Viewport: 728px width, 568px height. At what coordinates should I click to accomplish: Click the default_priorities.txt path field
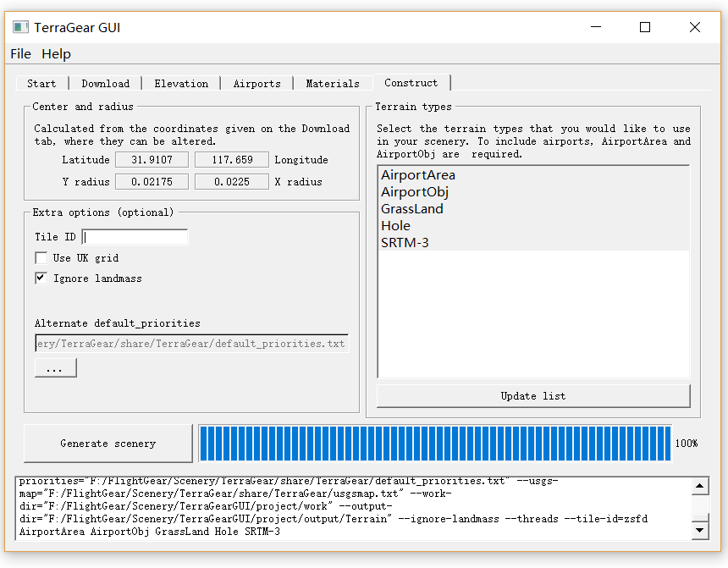pyautogui.click(x=192, y=343)
